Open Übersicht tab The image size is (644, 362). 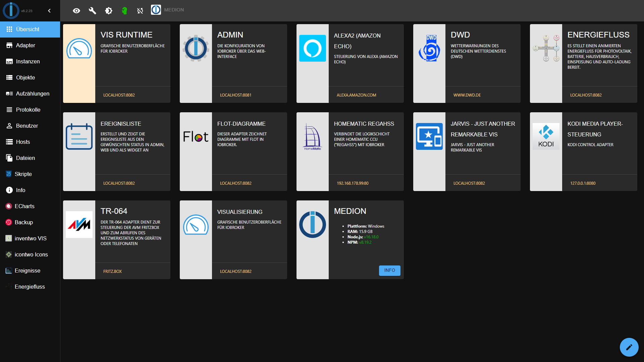click(30, 29)
